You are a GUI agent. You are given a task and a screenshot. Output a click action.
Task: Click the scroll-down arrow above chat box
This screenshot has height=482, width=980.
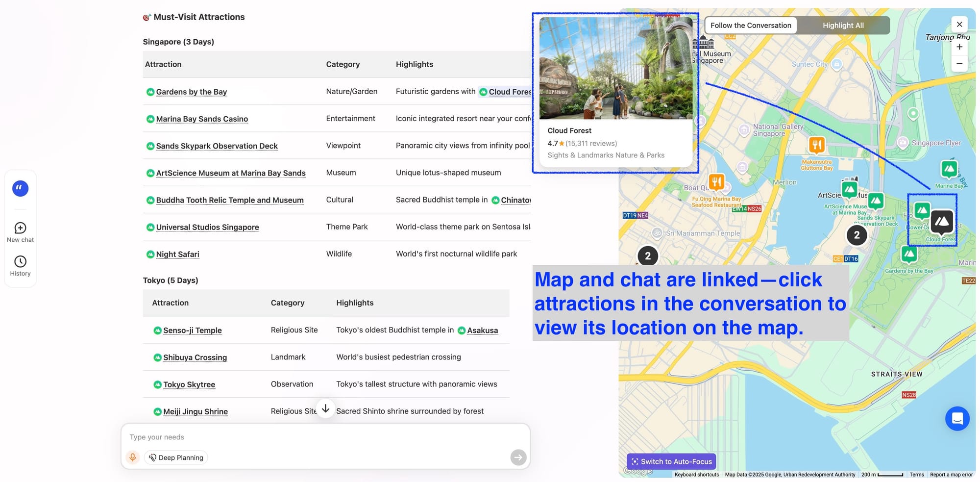[325, 408]
